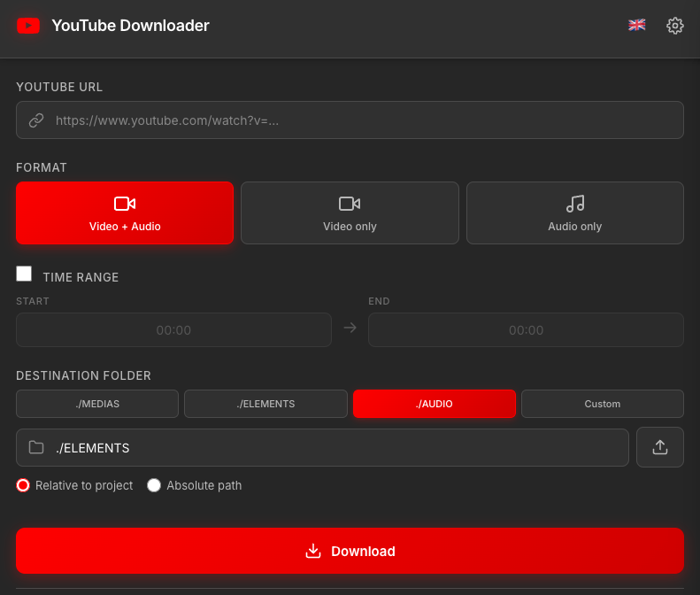Click the YouTube Downloader title text
The height and width of the screenshot is (595, 700).
tap(130, 26)
